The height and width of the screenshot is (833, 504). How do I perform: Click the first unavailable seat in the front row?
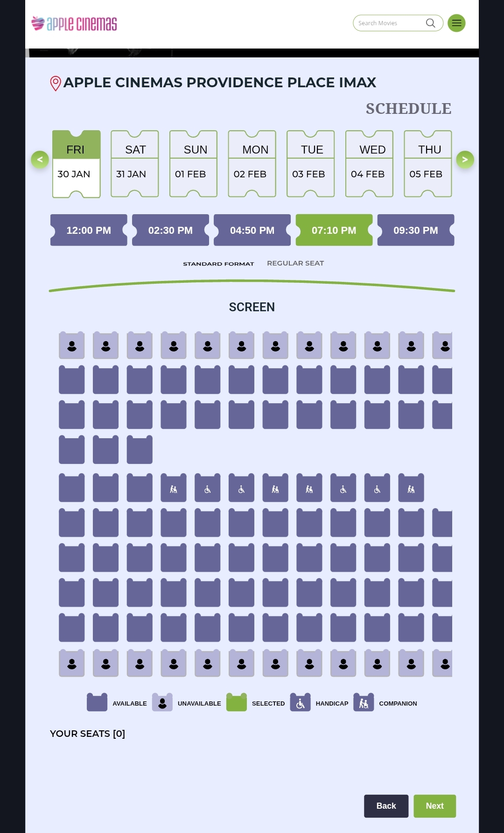click(72, 345)
